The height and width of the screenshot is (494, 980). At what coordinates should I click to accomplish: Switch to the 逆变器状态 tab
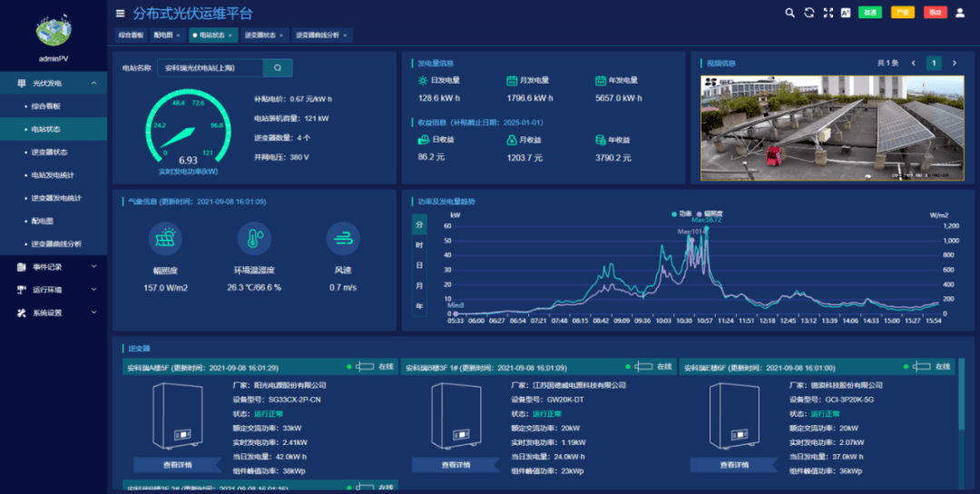coord(263,35)
